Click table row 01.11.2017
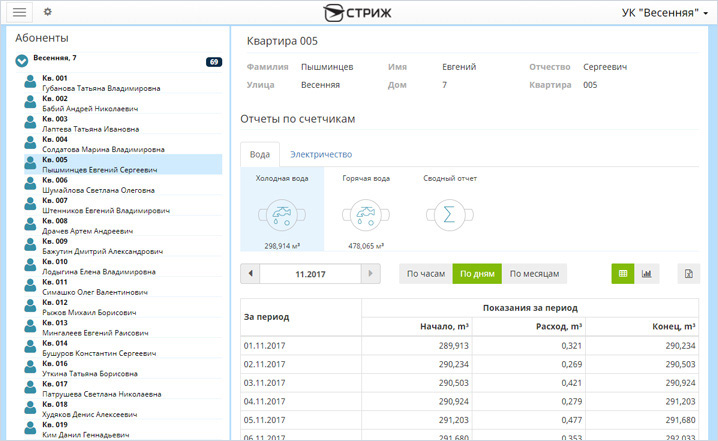The image size is (718, 441). click(470, 346)
